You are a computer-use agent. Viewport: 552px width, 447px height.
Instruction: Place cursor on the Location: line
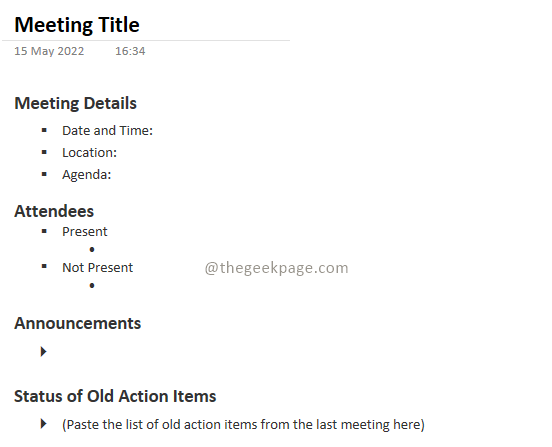click(89, 153)
